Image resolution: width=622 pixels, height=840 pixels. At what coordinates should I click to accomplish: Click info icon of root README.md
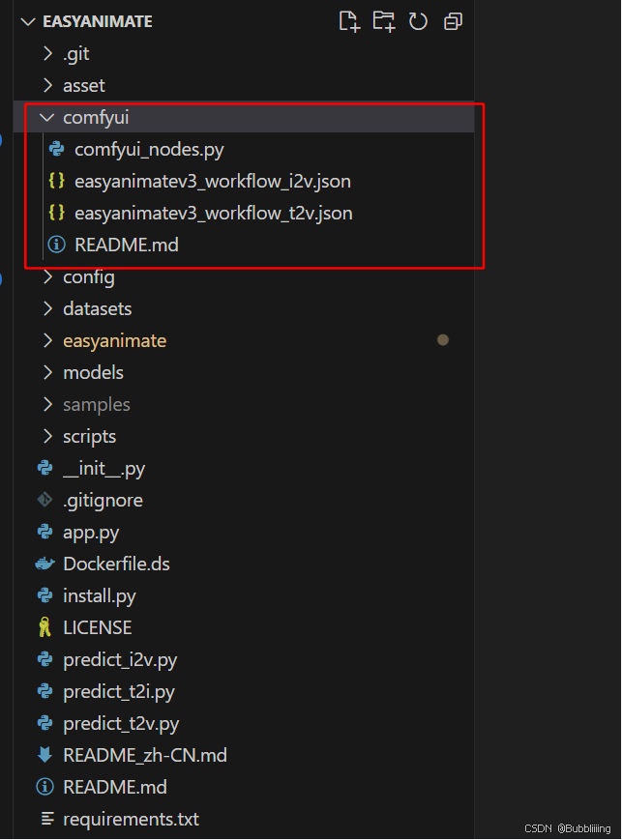click(x=45, y=787)
